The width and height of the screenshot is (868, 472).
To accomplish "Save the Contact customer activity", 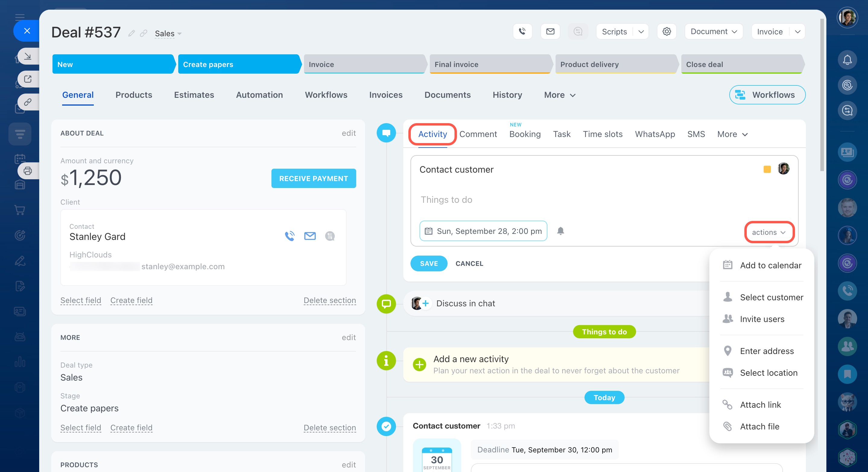I will (x=429, y=263).
